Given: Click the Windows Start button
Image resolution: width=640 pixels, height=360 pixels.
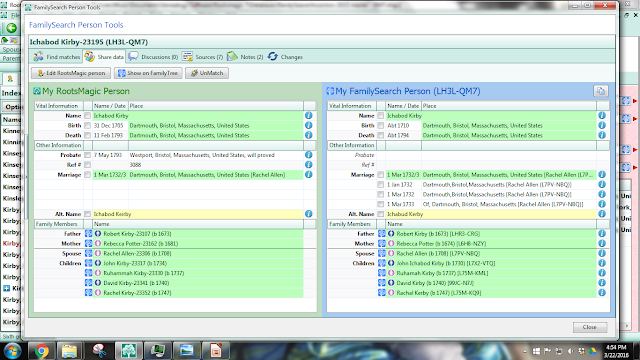Looking at the screenshot, I should pyautogui.click(x=12, y=351).
